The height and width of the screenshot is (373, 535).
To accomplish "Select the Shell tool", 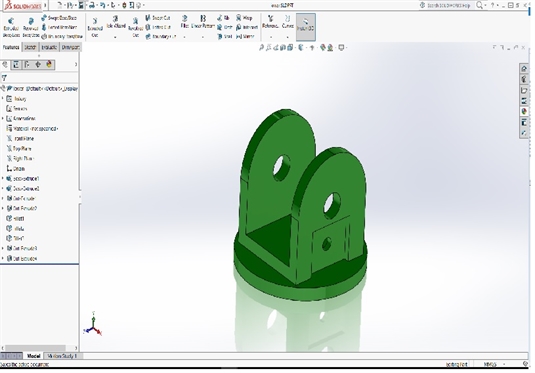I will tap(225, 36).
